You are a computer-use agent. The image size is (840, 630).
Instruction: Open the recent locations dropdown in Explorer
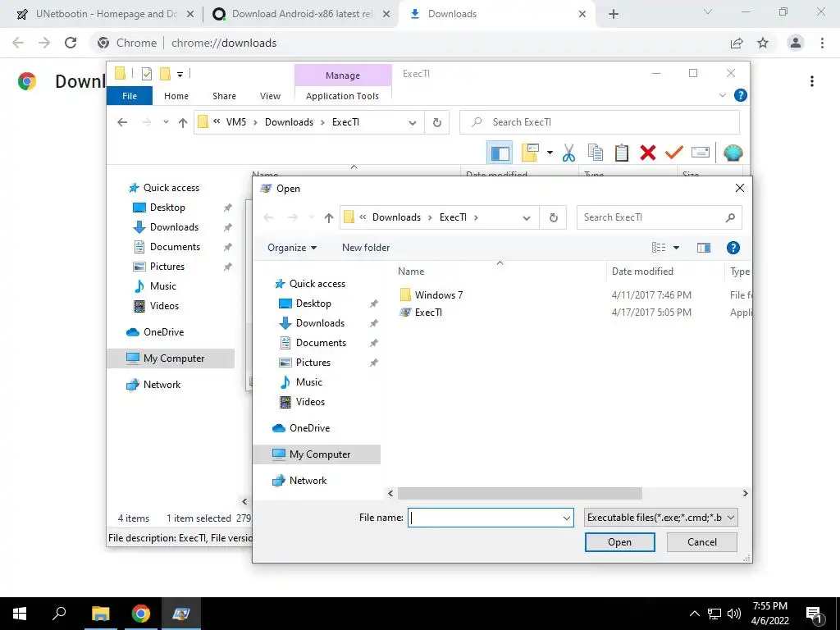pyautogui.click(x=166, y=122)
